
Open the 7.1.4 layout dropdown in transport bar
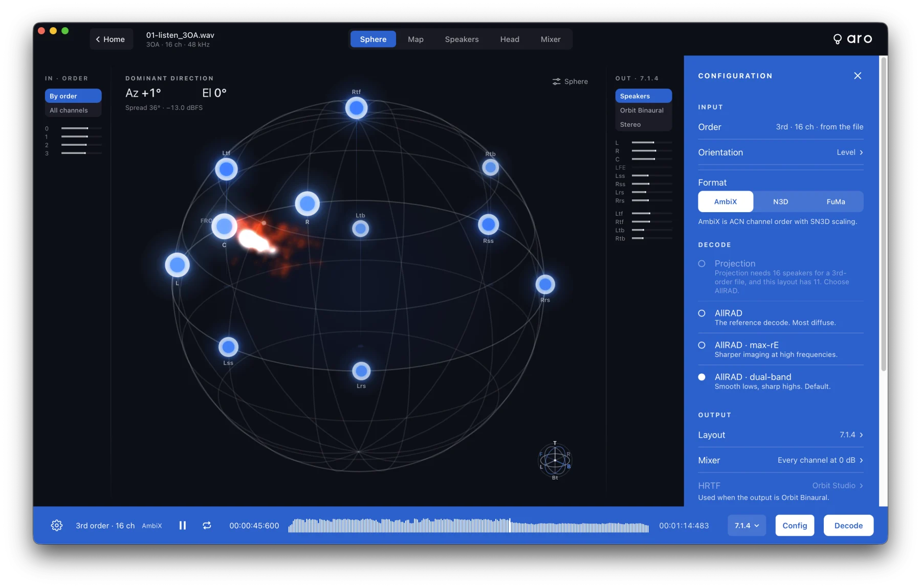(x=747, y=525)
